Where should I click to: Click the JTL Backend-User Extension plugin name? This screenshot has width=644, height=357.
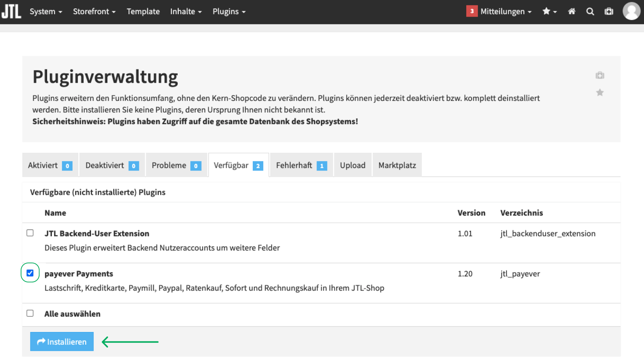coord(97,233)
